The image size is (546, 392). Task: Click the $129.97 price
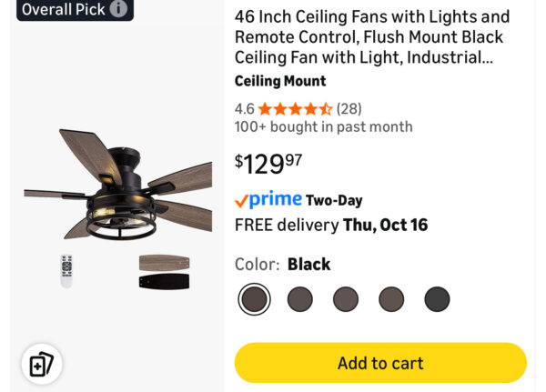point(268,164)
